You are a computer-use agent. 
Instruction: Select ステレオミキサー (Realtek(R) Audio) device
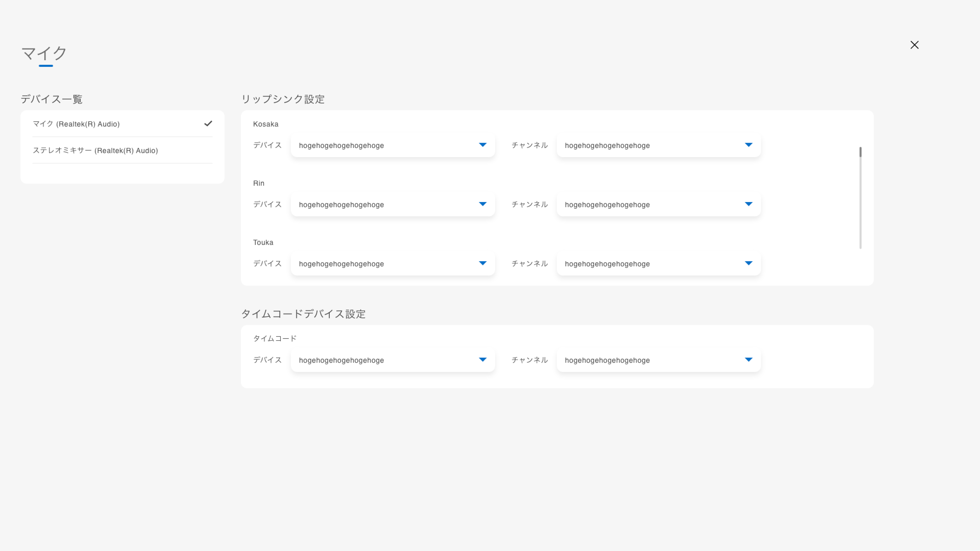click(x=95, y=151)
